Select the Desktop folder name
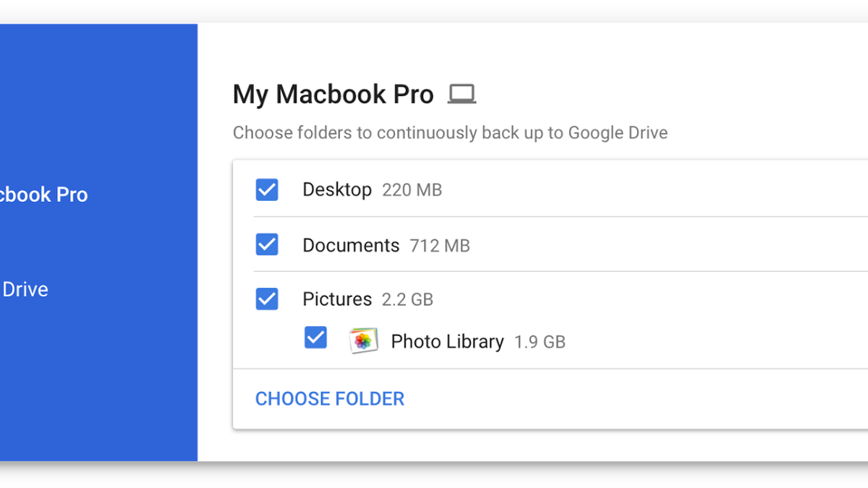This screenshot has height=488, width=868. click(337, 189)
